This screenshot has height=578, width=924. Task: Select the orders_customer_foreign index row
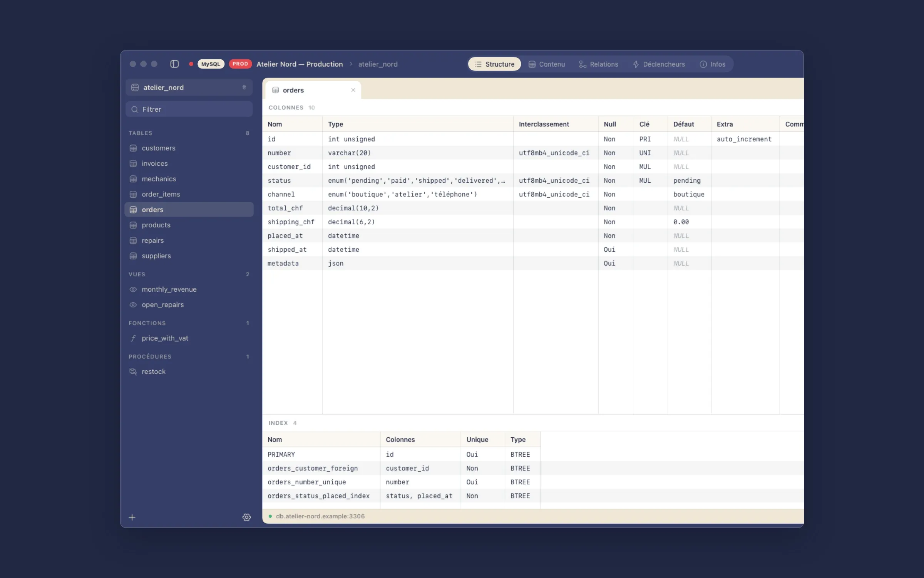(533, 468)
